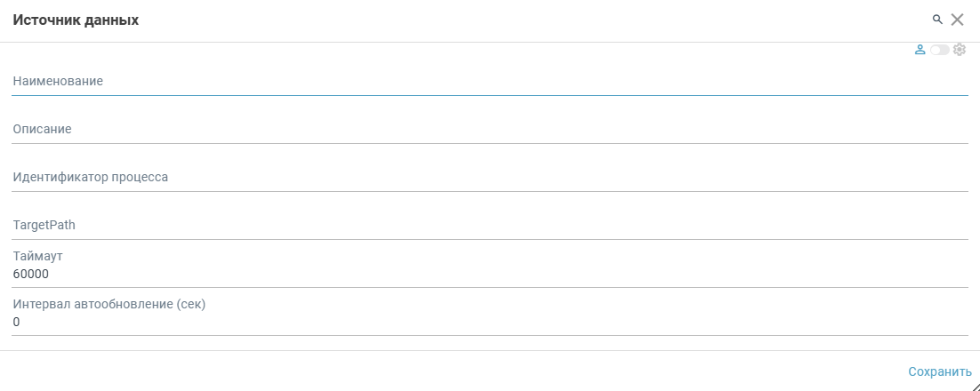Open settings via the gear icon

tap(960, 50)
